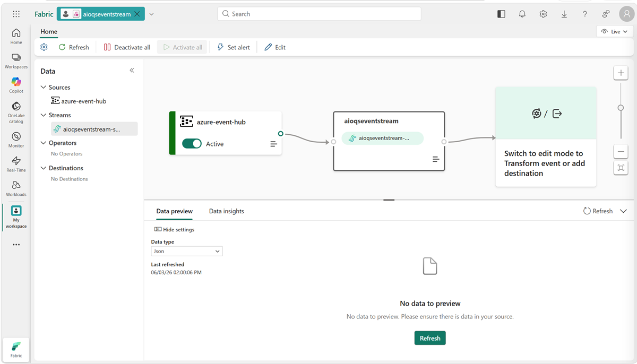637x364 pixels.
Task: Click the No Operators text
Action: pyautogui.click(x=67, y=154)
